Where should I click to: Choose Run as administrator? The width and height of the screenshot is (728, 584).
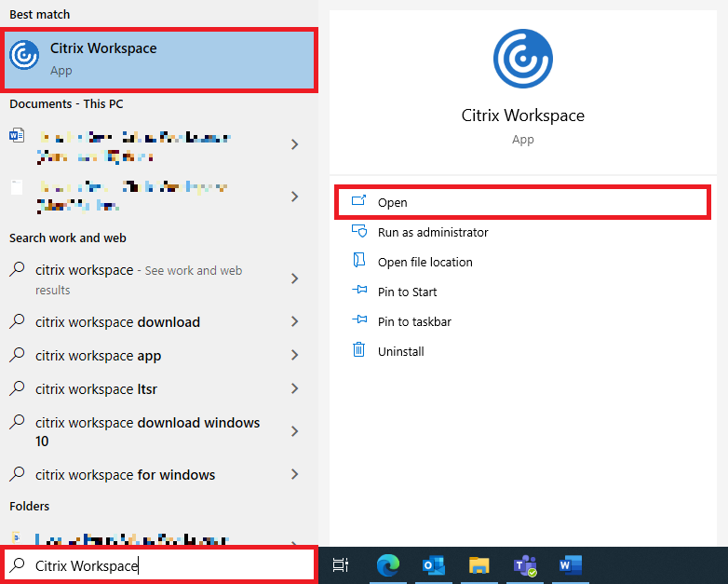pos(523,232)
